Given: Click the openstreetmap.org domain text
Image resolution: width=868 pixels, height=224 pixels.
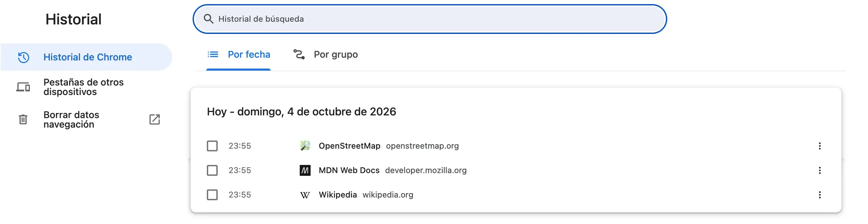Looking at the screenshot, I should point(422,146).
